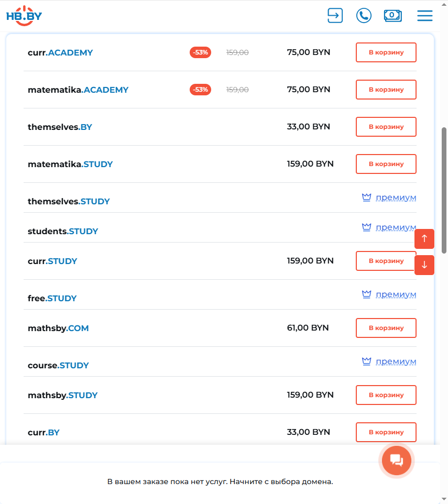
Task: Open the live chat bubble
Action: 397,461
